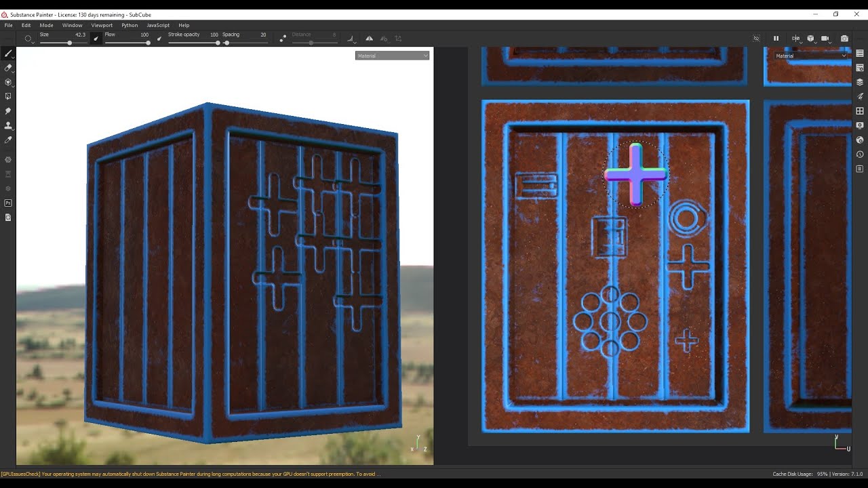Open the File menu
This screenshot has height=488, width=868.
pyautogui.click(x=8, y=25)
